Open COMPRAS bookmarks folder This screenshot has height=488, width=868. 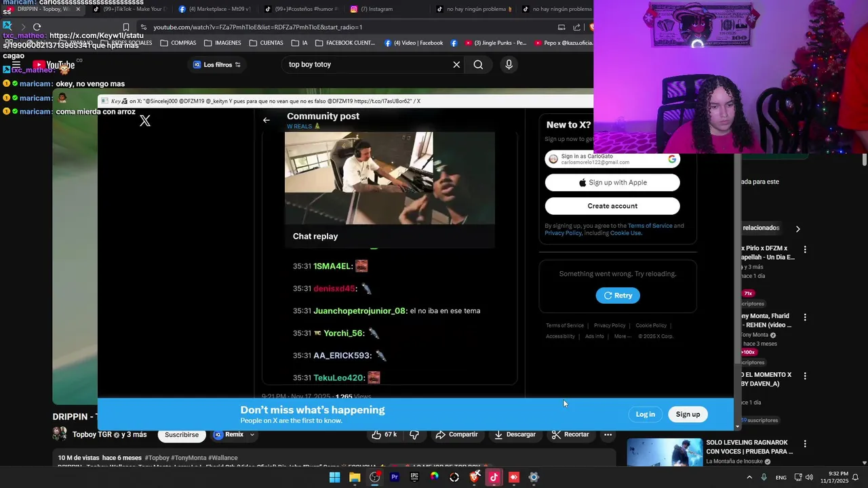tap(178, 43)
